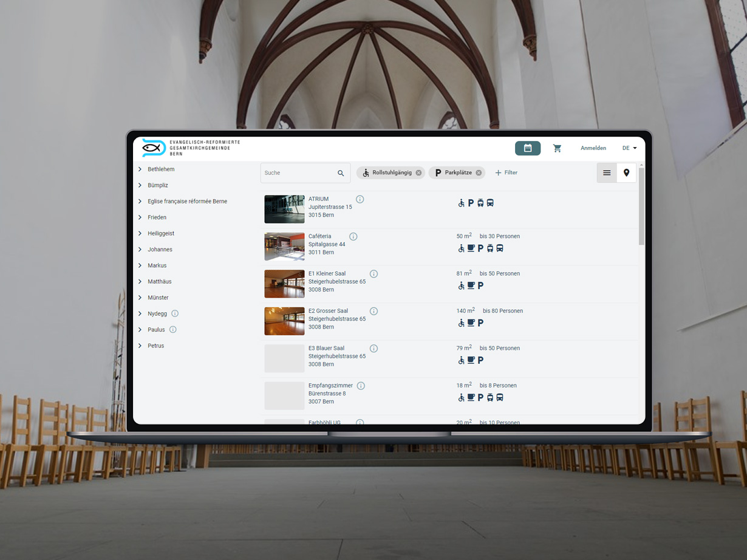Click the search magnifier icon
The image size is (747, 560).
pos(341,173)
